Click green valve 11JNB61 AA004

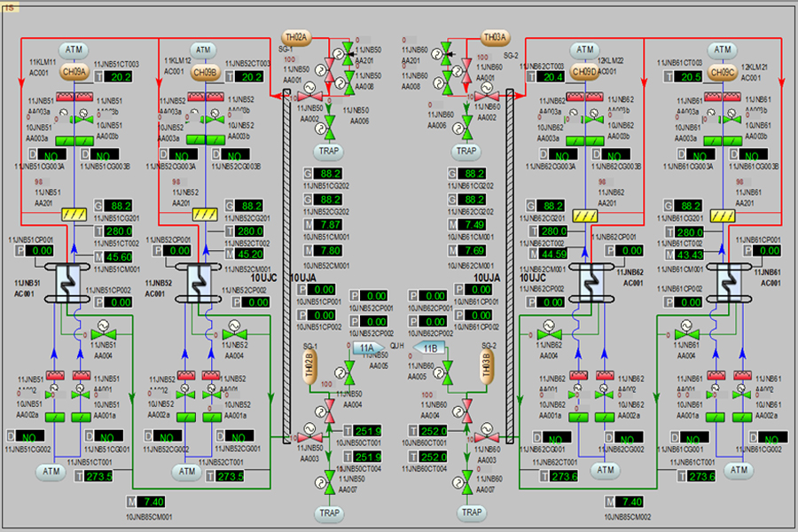point(687,334)
